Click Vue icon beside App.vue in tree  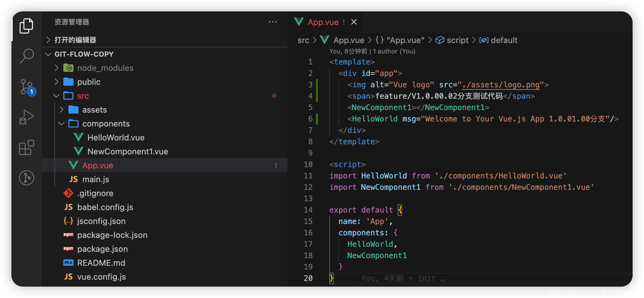pyautogui.click(x=73, y=165)
